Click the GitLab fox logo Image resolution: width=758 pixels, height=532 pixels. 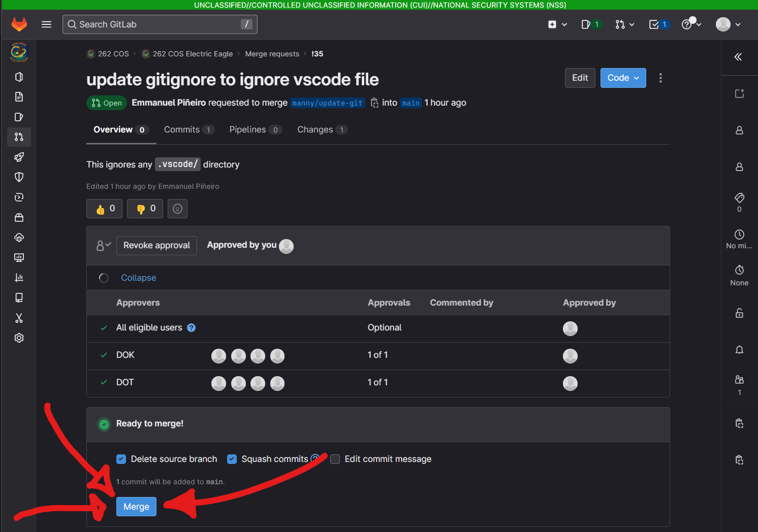point(19,24)
